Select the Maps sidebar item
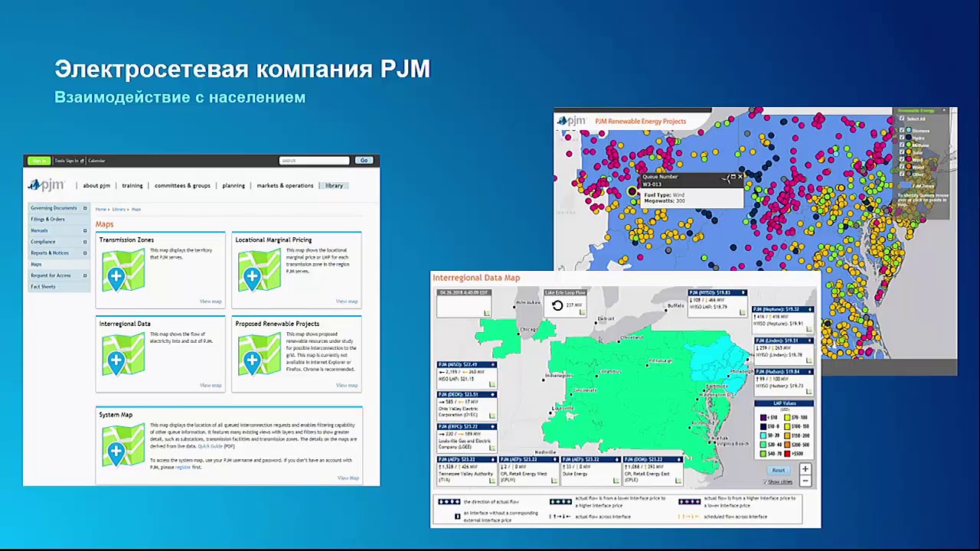The width and height of the screenshot is (980, 551). tap(36, 264)
